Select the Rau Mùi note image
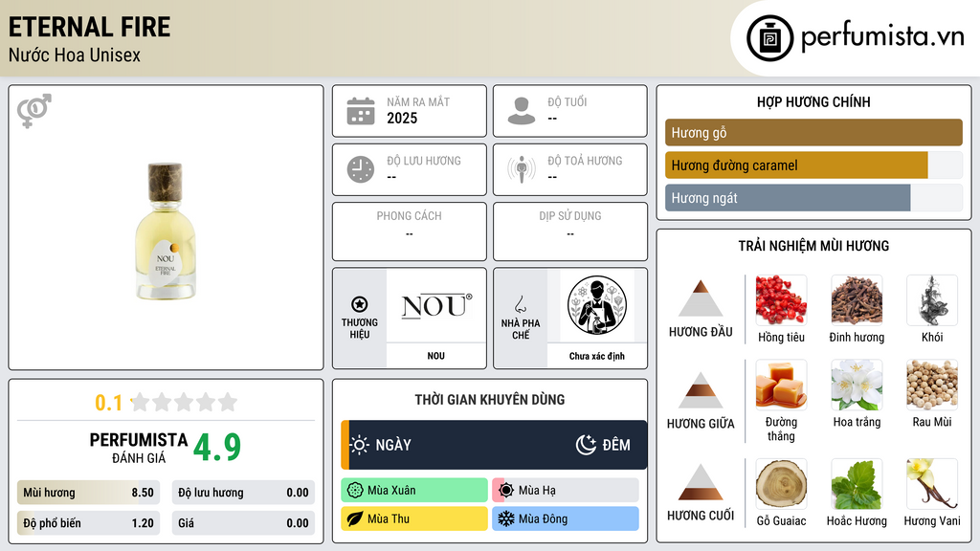Screen dimensions: 980x551 932,385
